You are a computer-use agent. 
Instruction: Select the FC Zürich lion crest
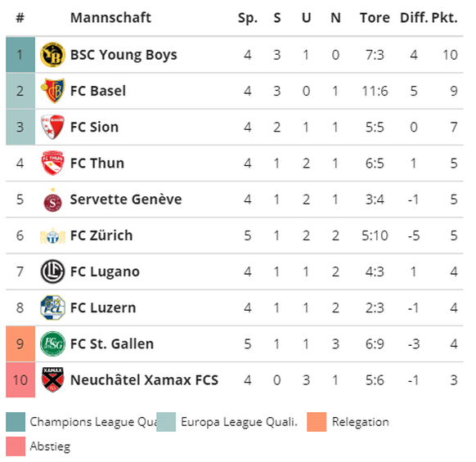52,235
